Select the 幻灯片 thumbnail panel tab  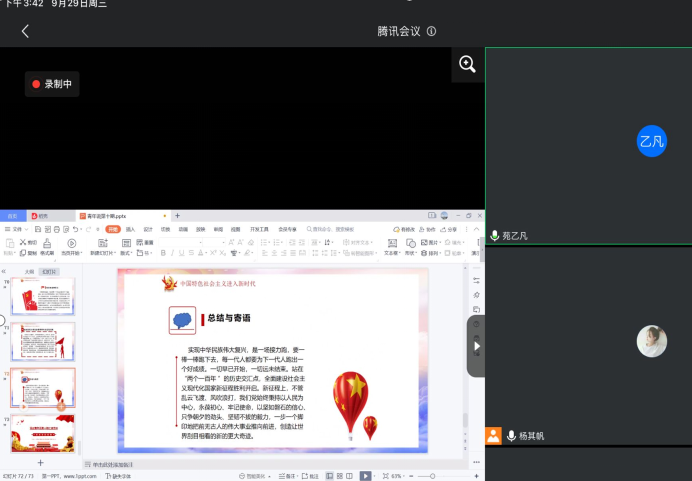pyautogui.click(x=48, y=271)
